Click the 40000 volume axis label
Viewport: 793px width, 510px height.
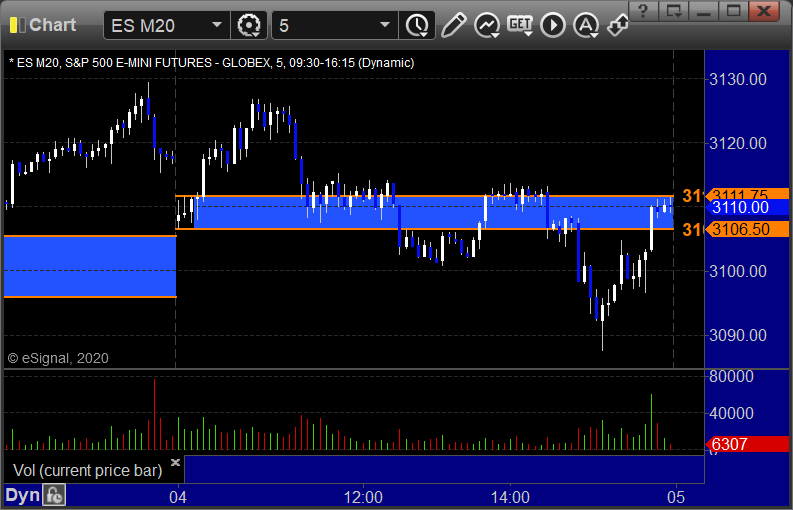click(x=731, y=413)
